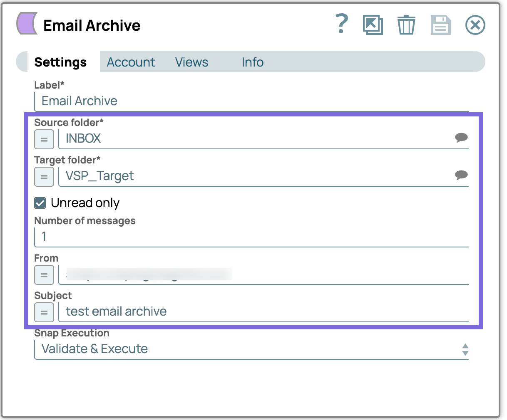Switch to the Account tab
Screen dimensions: 507x420
pyautogui.click(x=131, y=62)
